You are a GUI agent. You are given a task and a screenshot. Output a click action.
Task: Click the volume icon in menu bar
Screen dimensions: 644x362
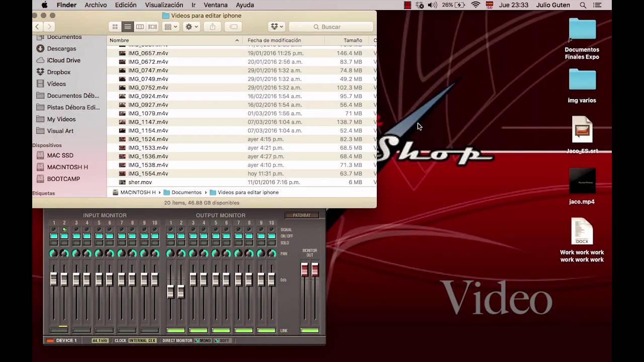tap(432, 5)
